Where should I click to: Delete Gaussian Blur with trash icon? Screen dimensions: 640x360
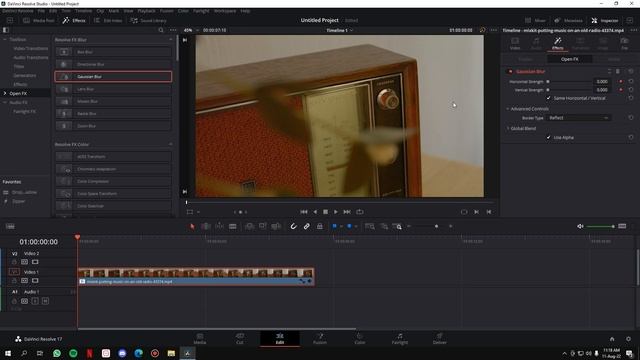click(618, 71)
